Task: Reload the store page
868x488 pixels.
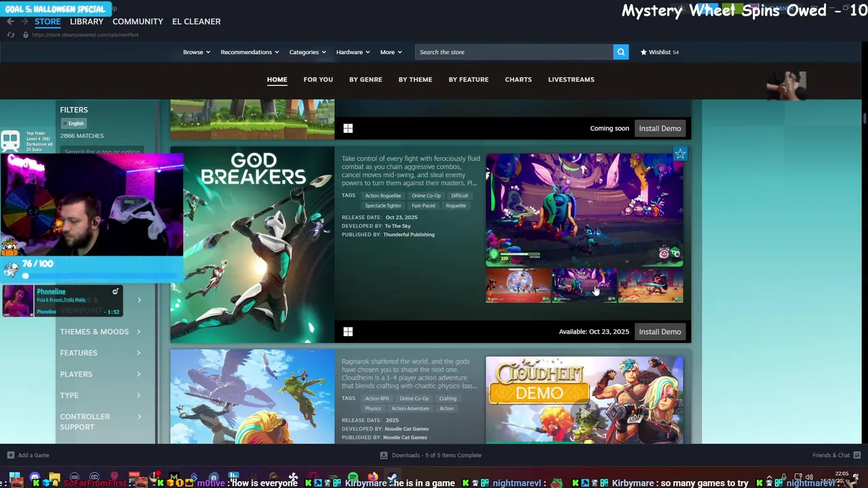Action: pos(10,35)
